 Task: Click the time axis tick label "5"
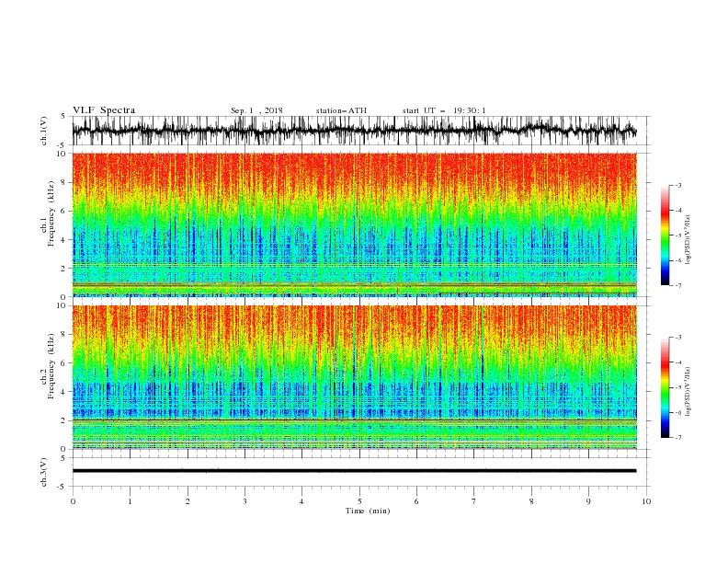click(x=359, y=501)
